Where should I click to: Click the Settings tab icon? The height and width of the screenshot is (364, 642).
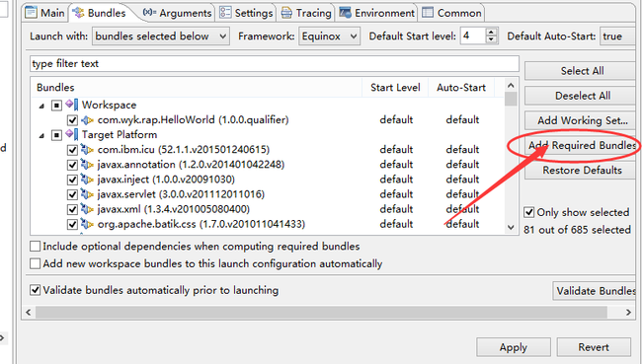tap(225, 13)
